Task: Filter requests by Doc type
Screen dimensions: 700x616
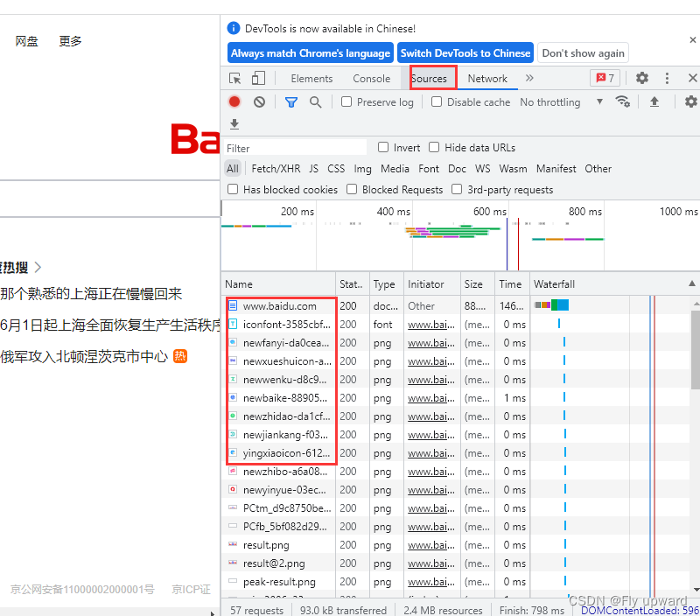Action: tap(457, 169)
